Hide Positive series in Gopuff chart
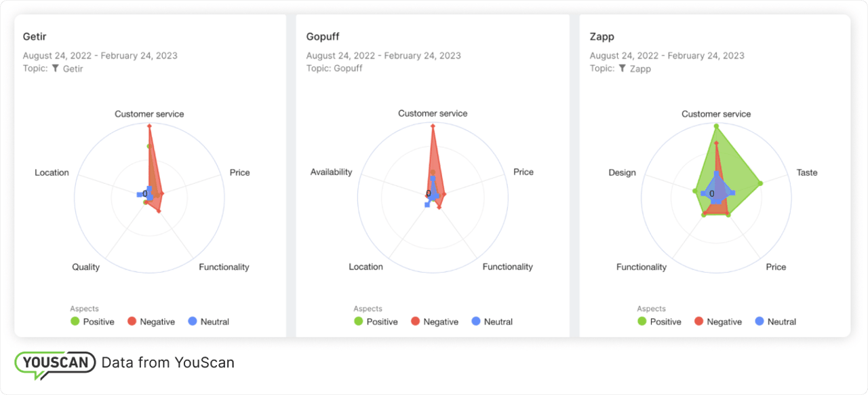This screenshot has width=868, height=395. point(376,322)
